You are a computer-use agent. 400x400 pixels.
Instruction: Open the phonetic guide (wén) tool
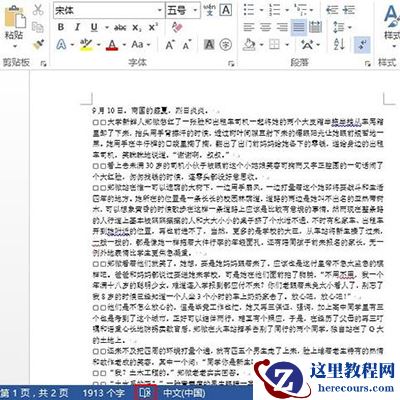(210, 10)
